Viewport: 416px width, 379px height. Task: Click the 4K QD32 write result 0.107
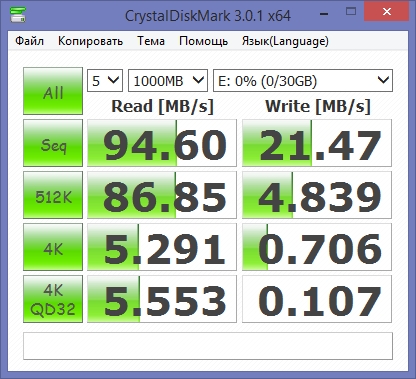[317, 299]
